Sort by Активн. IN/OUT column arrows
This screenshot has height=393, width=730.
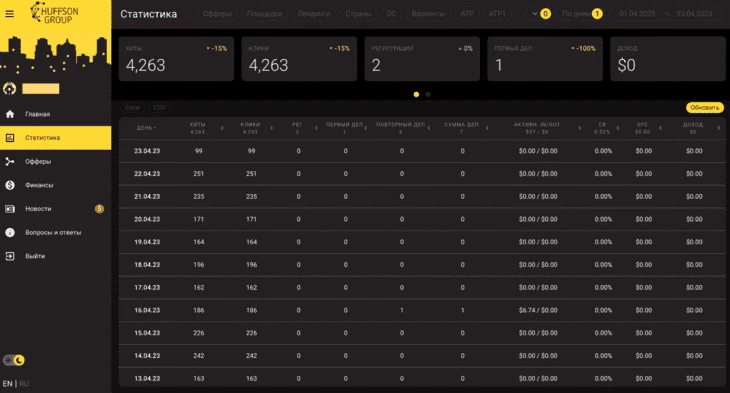coord(580,128)
